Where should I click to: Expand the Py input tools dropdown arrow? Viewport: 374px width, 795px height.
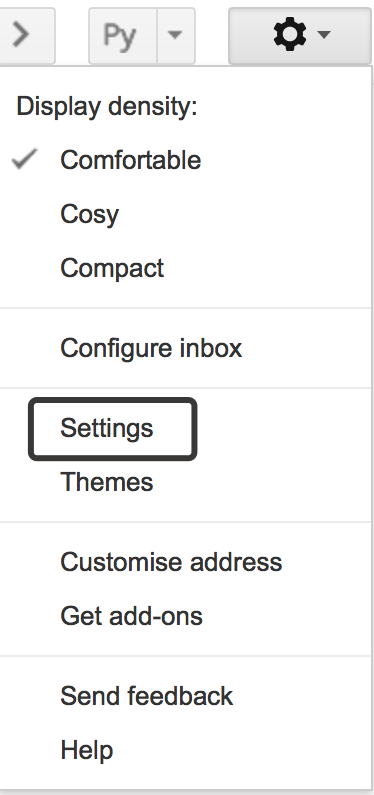coord(176,35)
